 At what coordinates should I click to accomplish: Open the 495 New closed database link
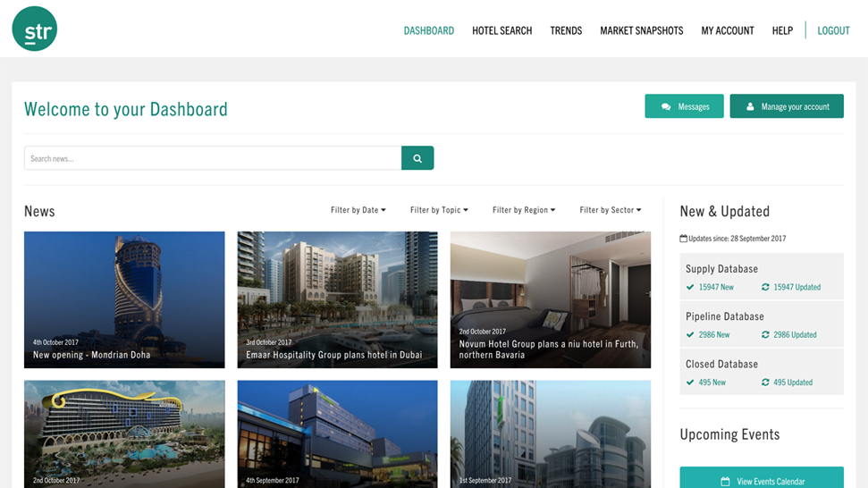pos(712,383)
